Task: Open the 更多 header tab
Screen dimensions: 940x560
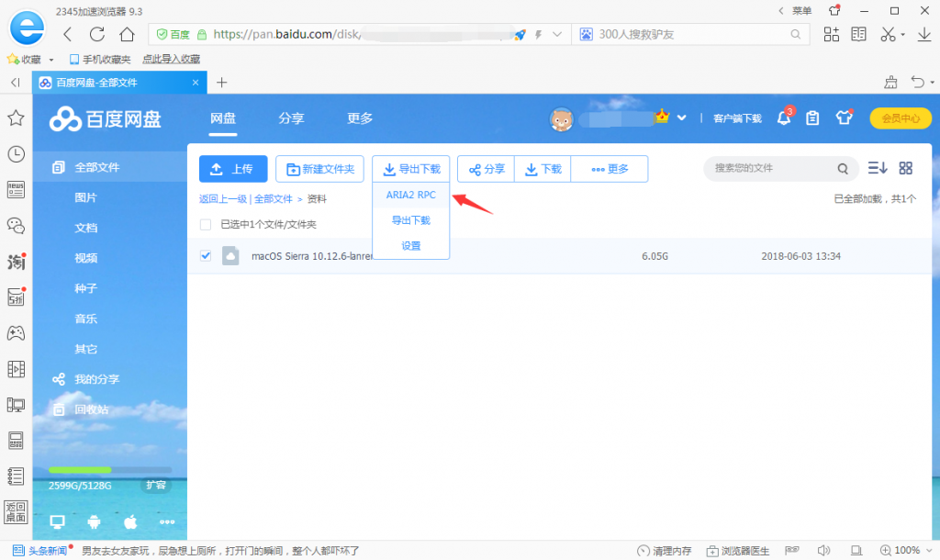Action: (x=360, y=118)
